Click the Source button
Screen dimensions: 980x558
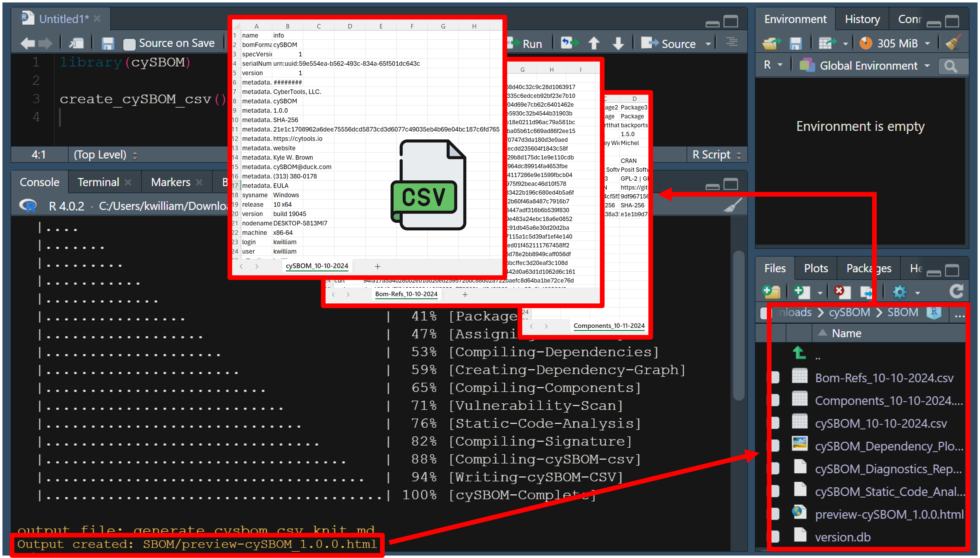[x=669, y=43]
